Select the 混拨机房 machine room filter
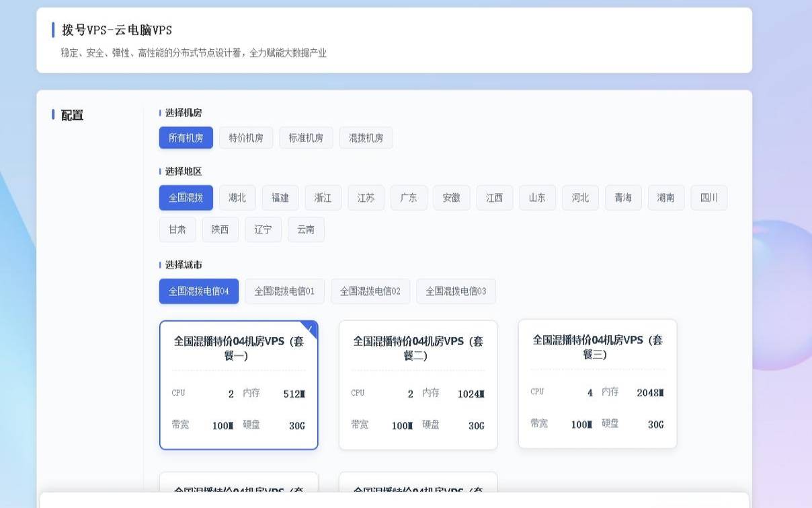This screenshot has height=508, width=812. coord(366,137)
